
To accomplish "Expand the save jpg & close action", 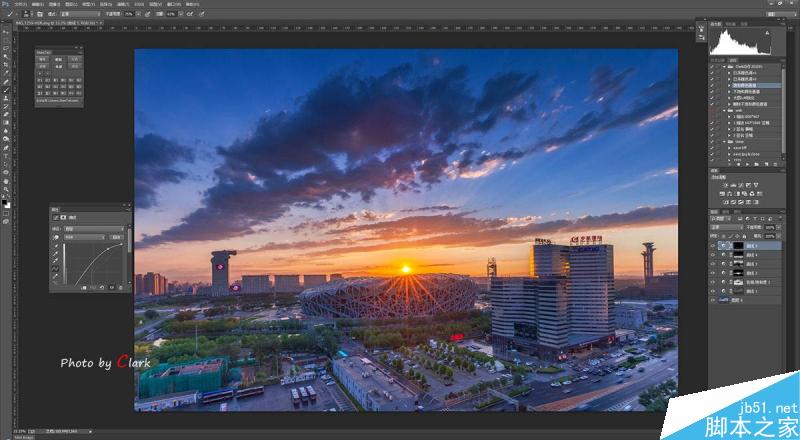I will 729,154.
